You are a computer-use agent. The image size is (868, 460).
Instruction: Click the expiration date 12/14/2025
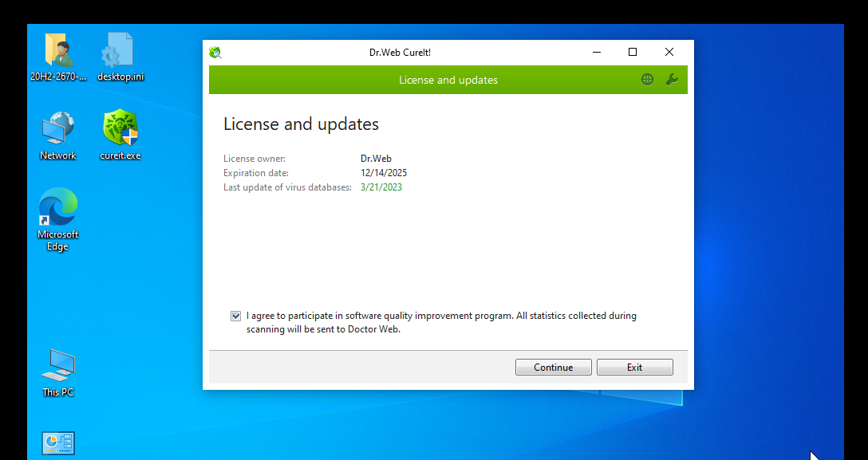tap(384, 173)
